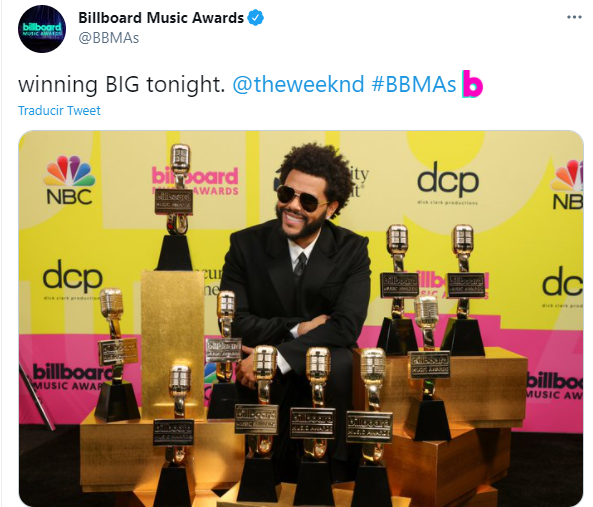Click the Billboard Music Awards display name
The height and width of the screenshot is (507, 593).
click(x=161, y=18)
